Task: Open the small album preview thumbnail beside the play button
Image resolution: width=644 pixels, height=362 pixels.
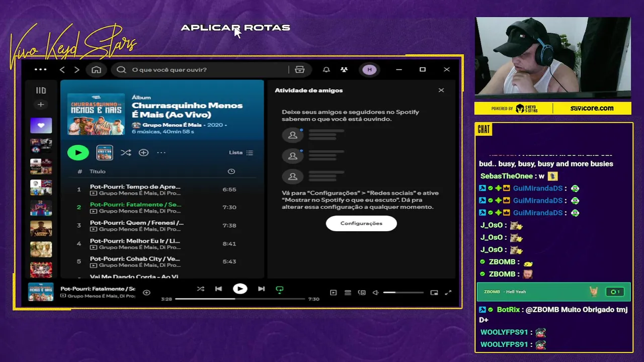Action: click(x=105, y=152)
